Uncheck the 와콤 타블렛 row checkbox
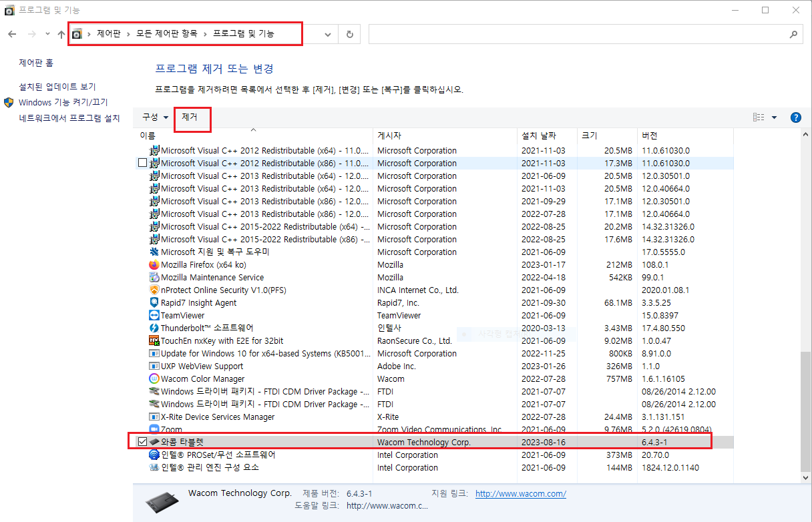 click(x=142, y=442)
